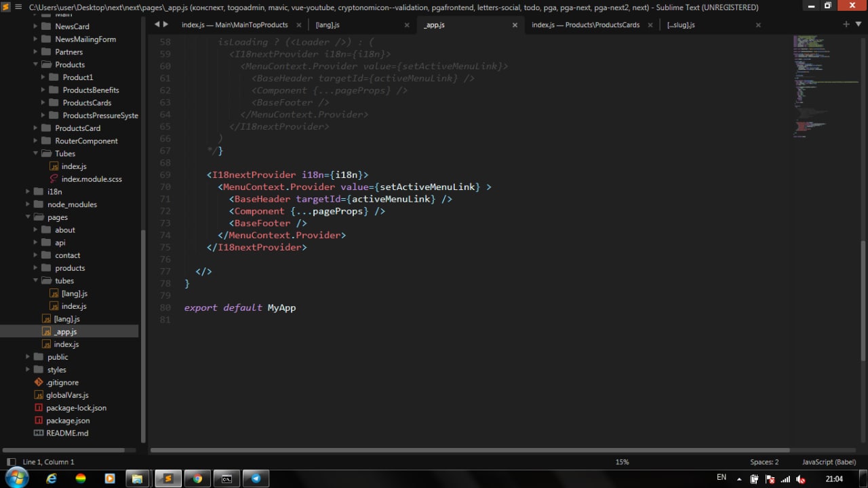
Task: Open [lang].js inside the pages/tubes folder
Action: click(x=74, y=293)
